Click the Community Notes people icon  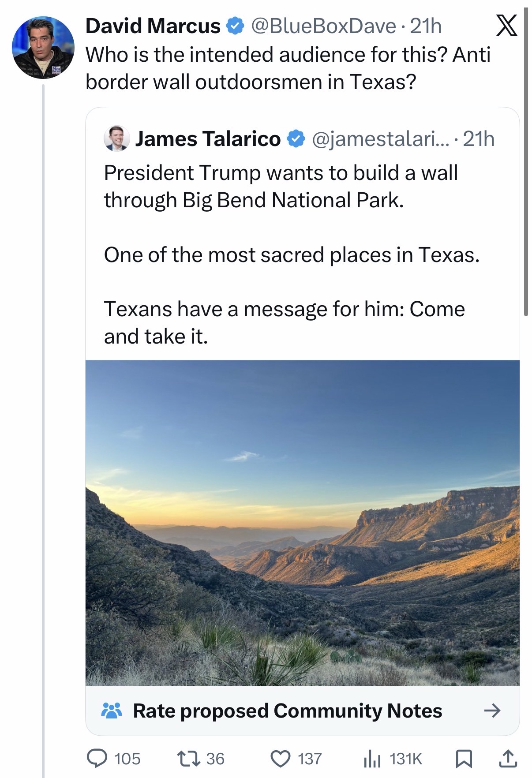(112, 711)
